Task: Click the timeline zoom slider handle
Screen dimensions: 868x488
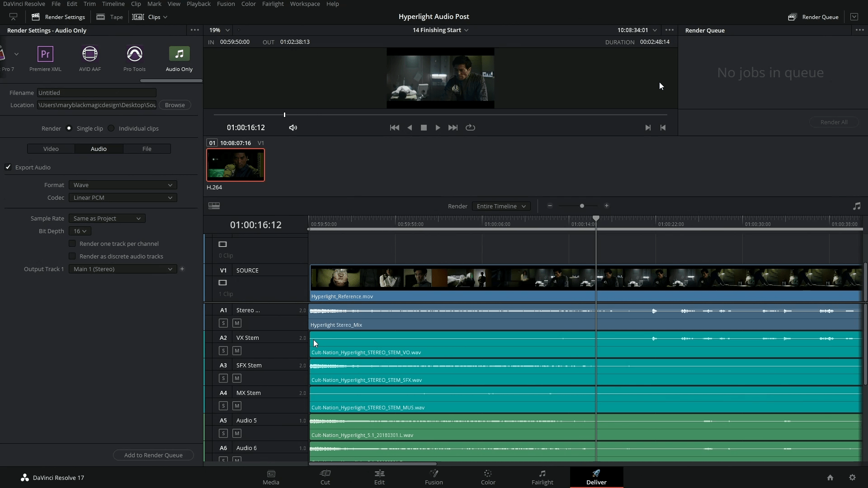Action: (582, 206)
